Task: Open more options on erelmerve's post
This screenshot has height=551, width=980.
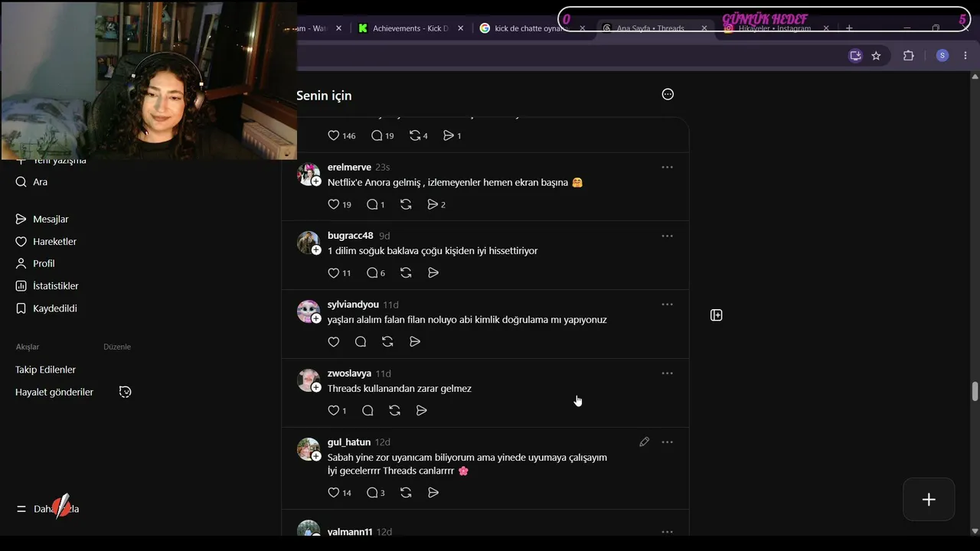Action: coord(668,167)
